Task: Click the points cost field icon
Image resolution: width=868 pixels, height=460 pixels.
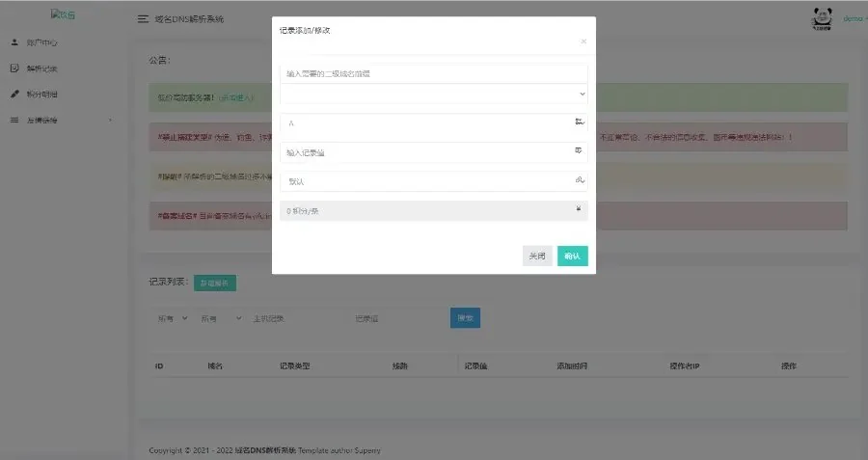Action: coord(579,208)
